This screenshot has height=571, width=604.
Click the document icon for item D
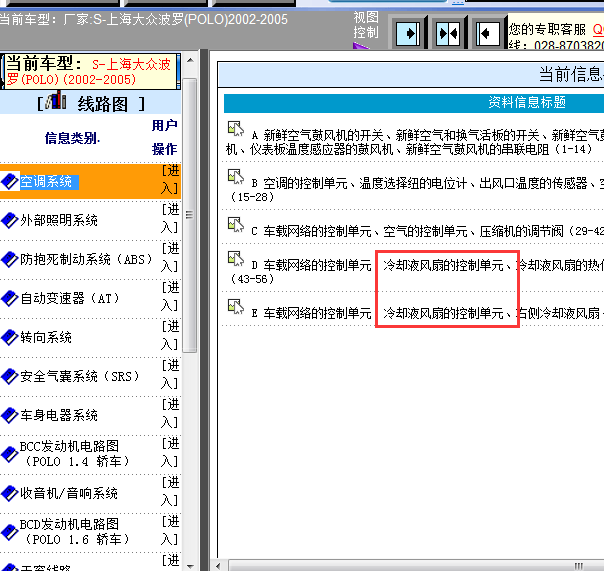(235, 259)
